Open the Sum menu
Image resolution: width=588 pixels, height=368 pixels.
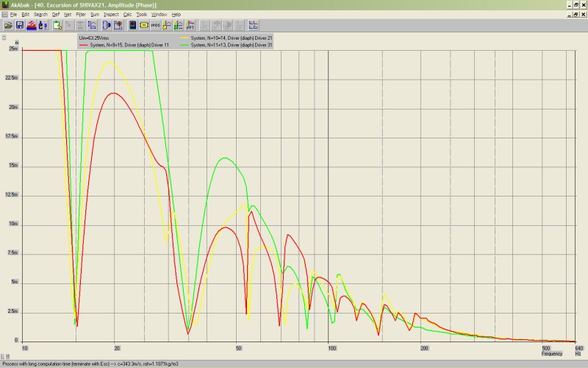(x=94, y=15)
